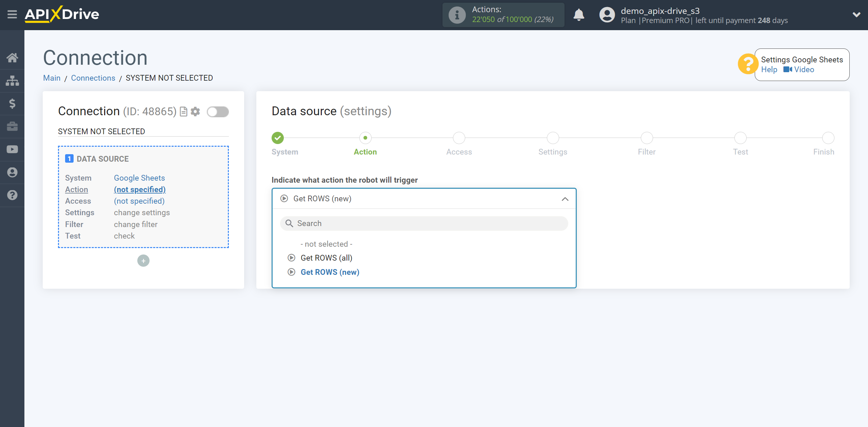Click the Connections breadcrumb link
Image resolution: width=868 pixels, height=427 pixels.
point(93,77)
